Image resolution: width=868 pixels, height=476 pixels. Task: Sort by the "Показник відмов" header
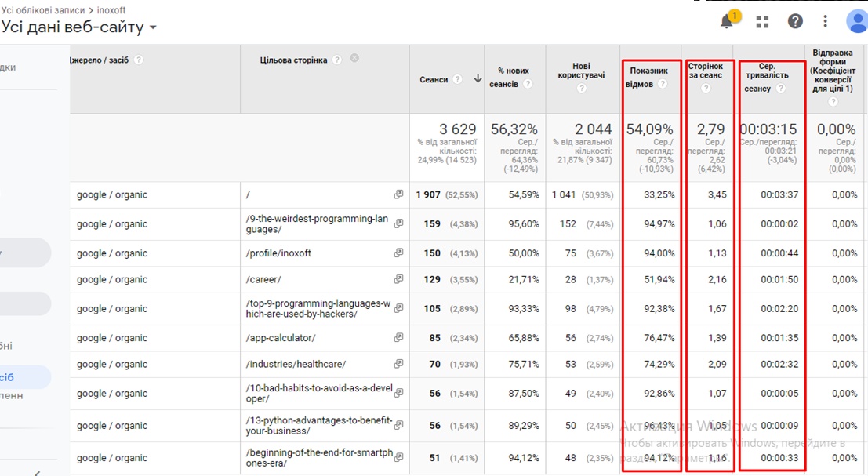click(x=648, y=78)
